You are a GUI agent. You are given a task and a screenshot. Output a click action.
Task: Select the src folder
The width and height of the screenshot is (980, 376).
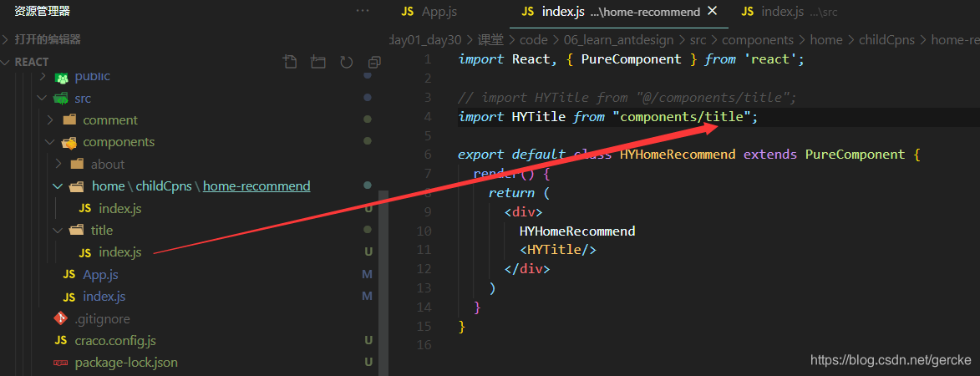click(83, 98)
